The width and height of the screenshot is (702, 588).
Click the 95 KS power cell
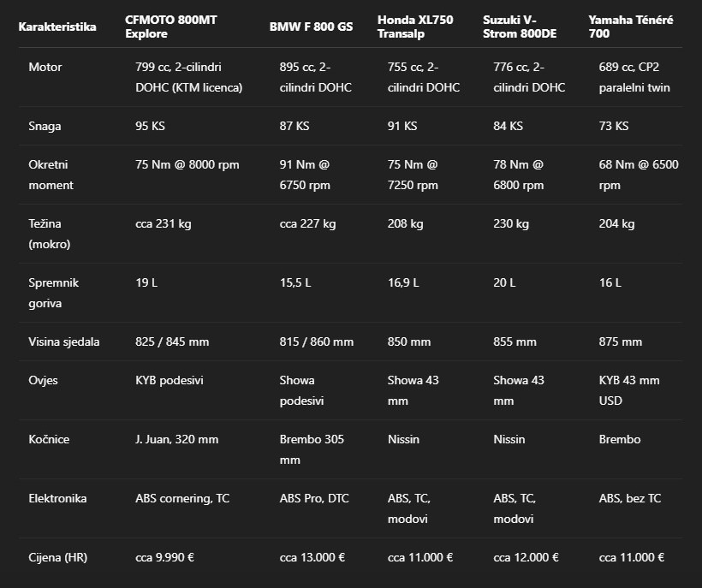pyautogui.click(x=150, y=126)
